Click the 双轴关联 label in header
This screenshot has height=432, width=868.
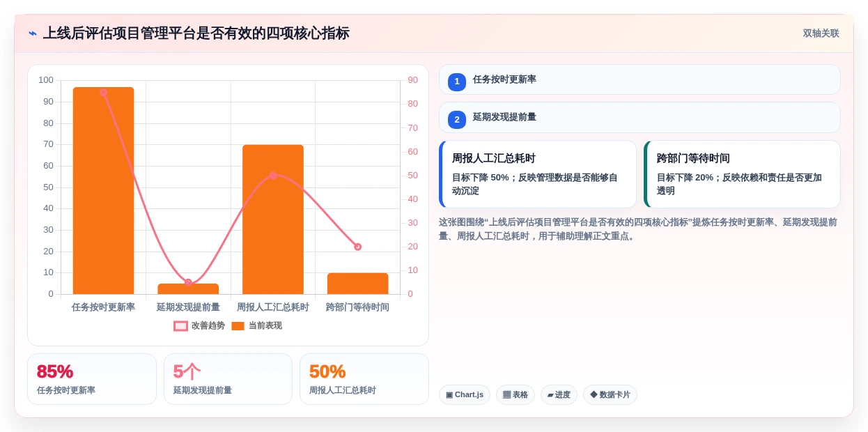tap(821, 33)
